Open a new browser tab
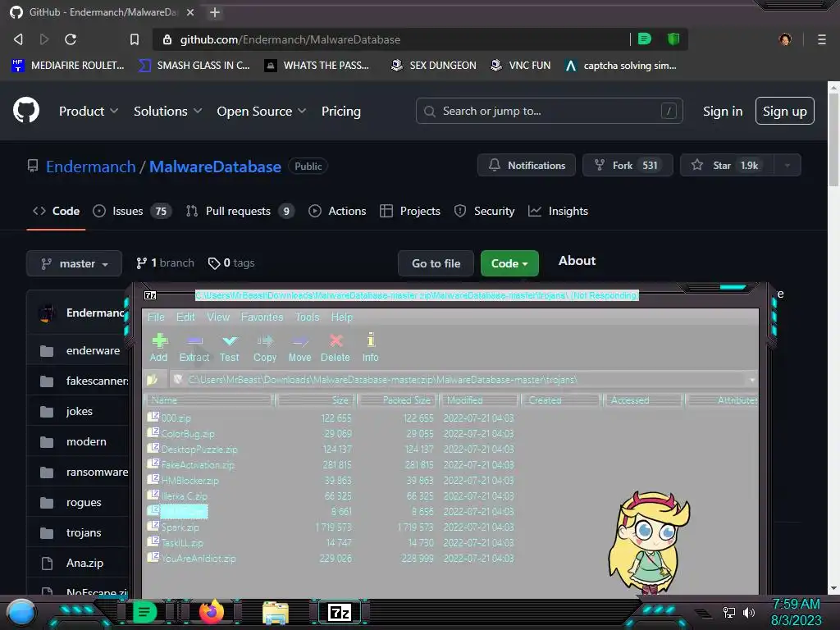Screen dimensions: 840x630 coord(215,11)
